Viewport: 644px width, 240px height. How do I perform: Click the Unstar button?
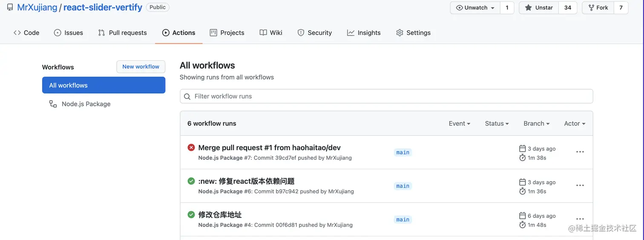click(539, 8)
